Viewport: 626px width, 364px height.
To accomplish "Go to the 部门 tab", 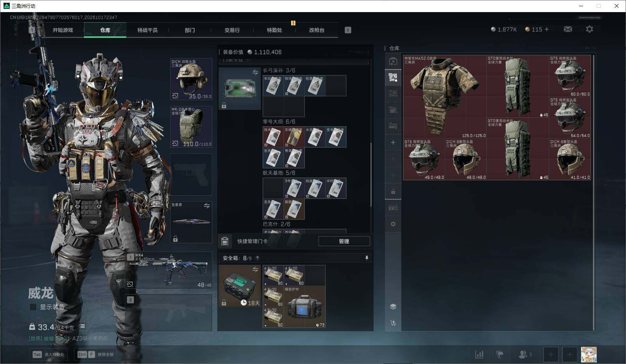I will [190, 30].
